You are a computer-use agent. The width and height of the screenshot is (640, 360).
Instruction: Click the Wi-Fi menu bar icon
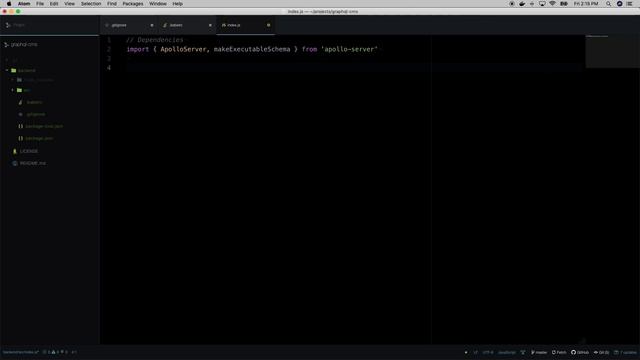click(x=552, y=4)
